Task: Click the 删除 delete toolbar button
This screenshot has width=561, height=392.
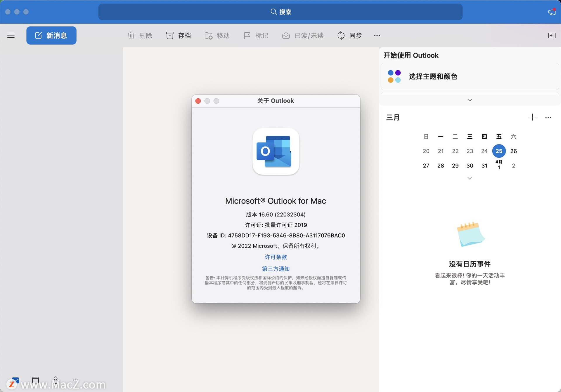Action: coord(140,35)
